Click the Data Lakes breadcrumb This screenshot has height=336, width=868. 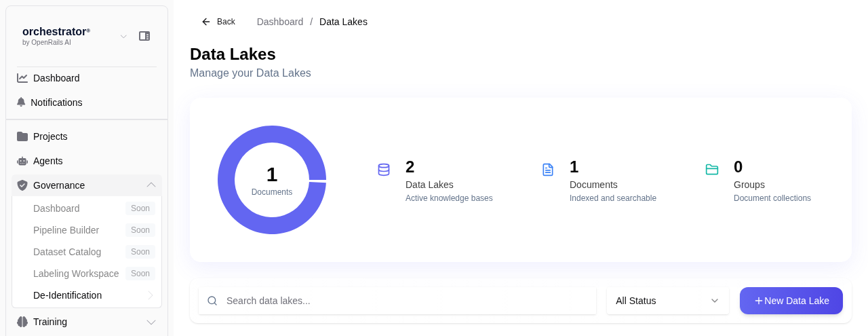343,22
